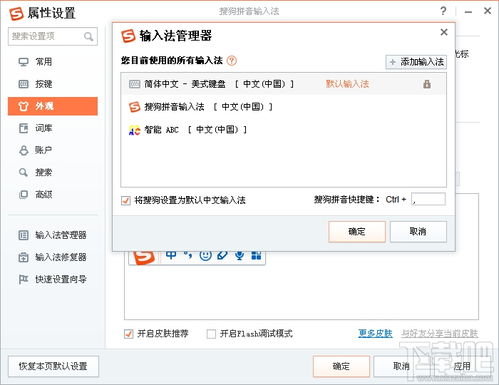
Task: Click the 添加输入法 button
Action: 416,62
